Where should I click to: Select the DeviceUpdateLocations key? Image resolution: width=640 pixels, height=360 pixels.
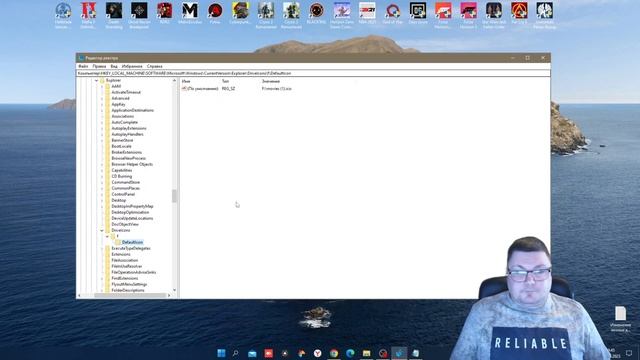click(132, 218)
